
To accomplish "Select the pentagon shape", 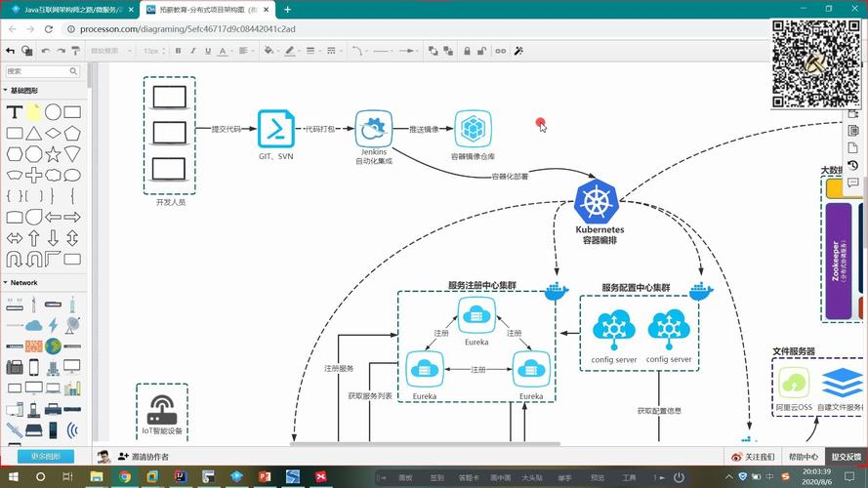I will (72, 134).
